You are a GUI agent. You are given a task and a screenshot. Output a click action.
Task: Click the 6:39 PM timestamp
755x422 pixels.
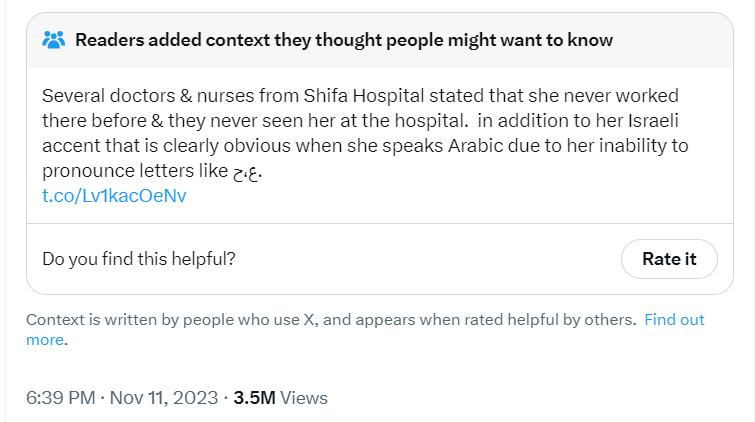click(61, 398)
